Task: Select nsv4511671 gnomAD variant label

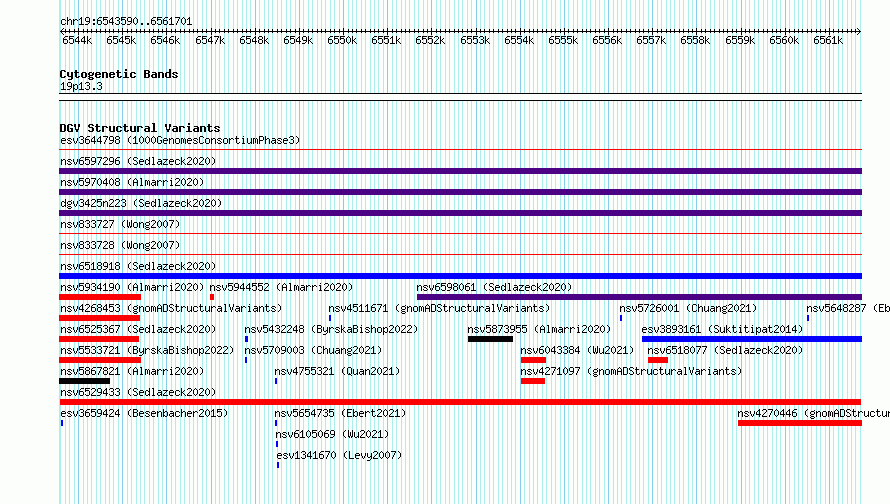Action: tap(439, 308)
